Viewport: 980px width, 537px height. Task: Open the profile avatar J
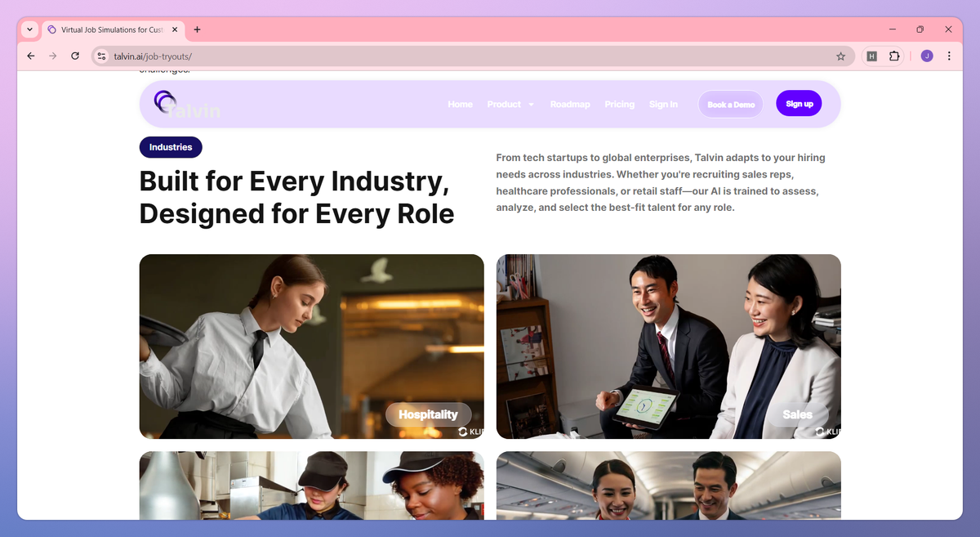927,56
